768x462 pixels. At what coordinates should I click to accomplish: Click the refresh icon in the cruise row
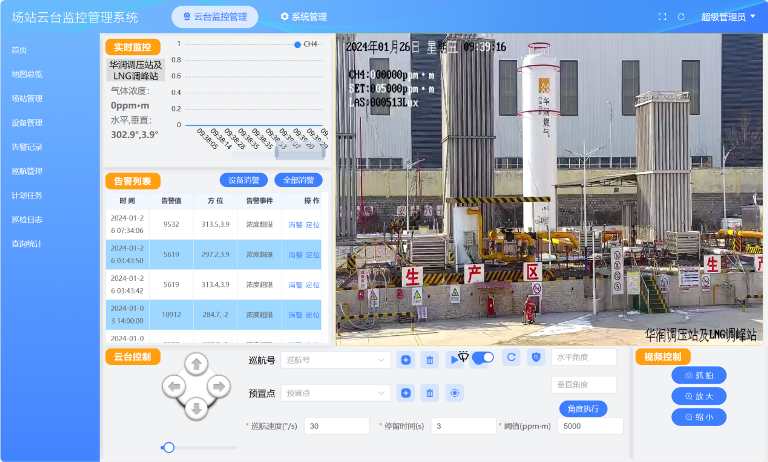[x=511, y=357]
